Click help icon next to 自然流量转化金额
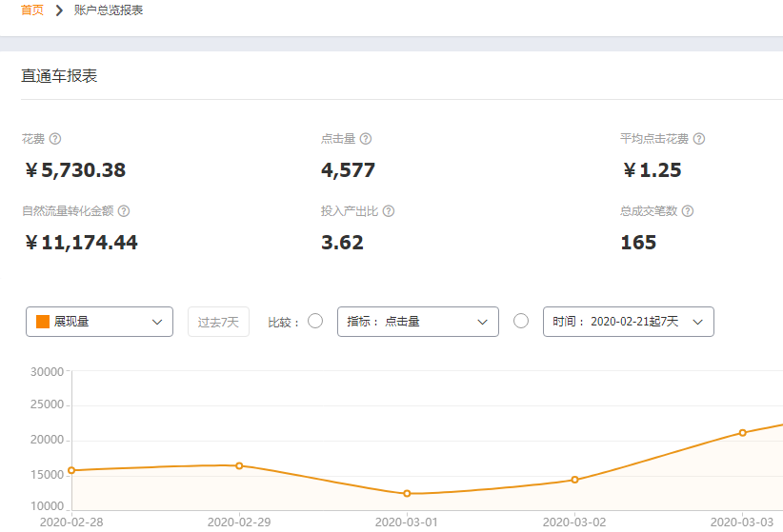 click(x=124, y=211)
